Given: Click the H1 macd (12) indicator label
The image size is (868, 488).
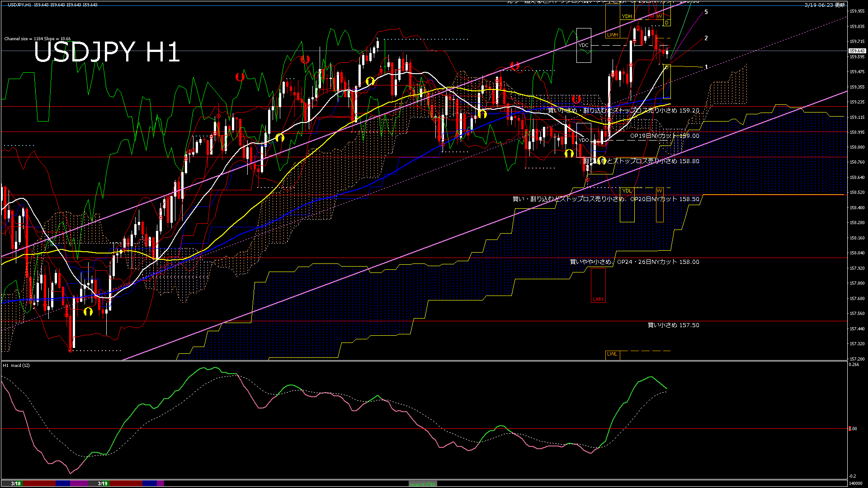Looking at the screenshot, I should (16, 365).
